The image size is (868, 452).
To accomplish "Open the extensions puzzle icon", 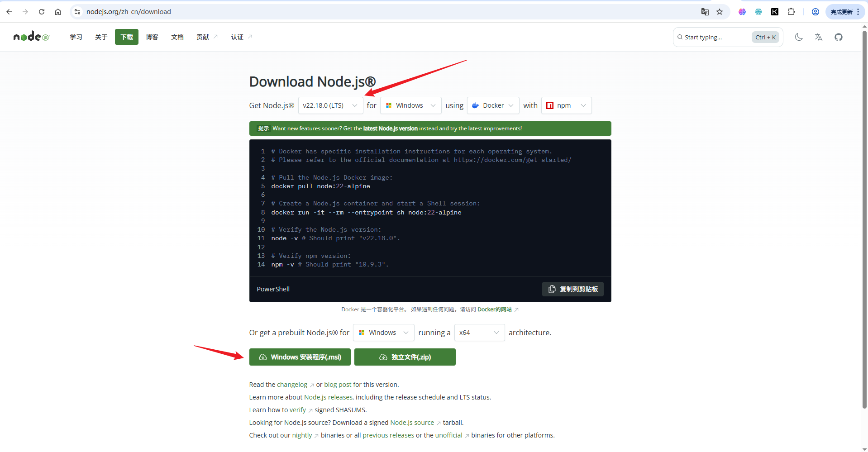I will [x=791, y=12].
